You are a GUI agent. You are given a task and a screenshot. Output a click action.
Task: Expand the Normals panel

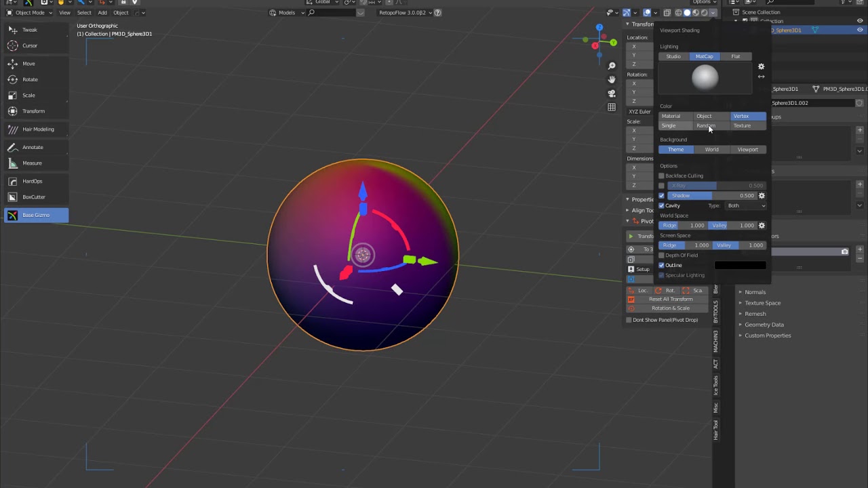pos(755,292)
